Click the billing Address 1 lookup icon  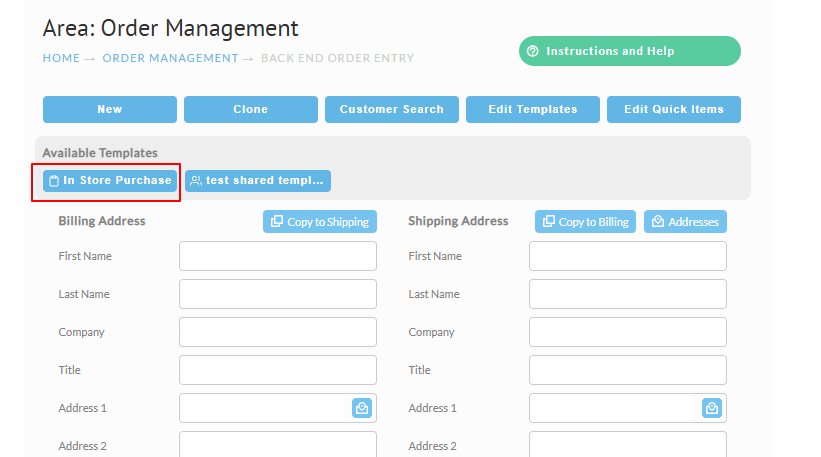[x=362, y=408]
